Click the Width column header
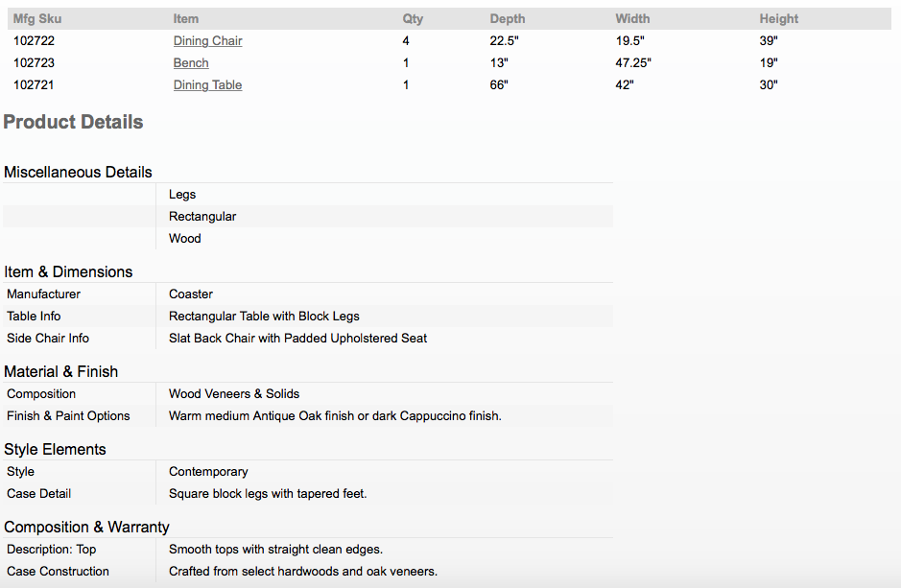 [x=632, y=19]
